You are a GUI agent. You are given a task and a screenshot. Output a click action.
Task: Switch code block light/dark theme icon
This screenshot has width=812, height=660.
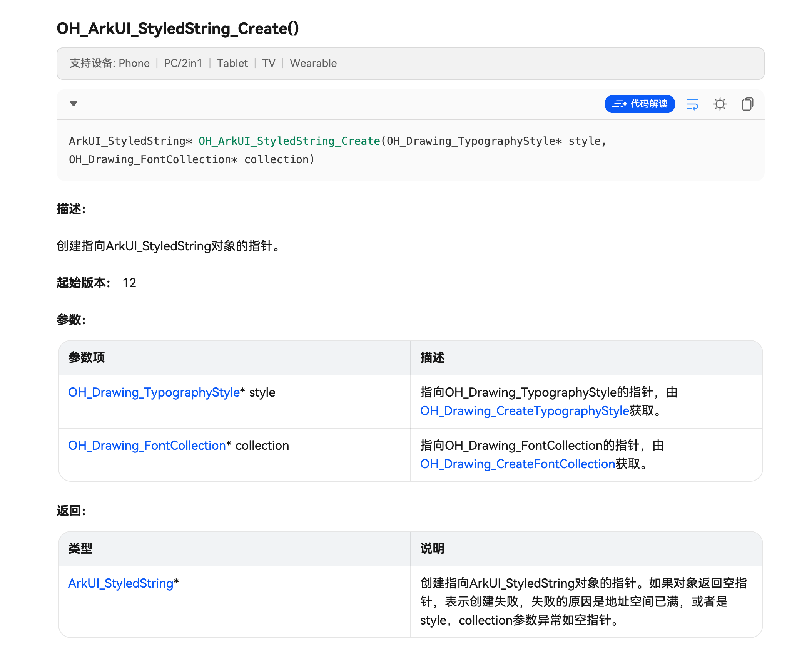720,104
